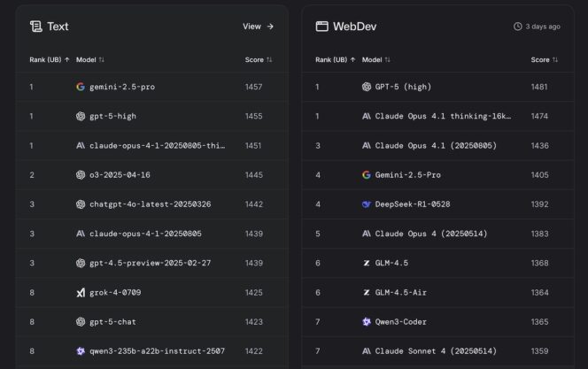
Task: Sort Text table by Score column
Action: pyautogui.click(x=258, y=59)
